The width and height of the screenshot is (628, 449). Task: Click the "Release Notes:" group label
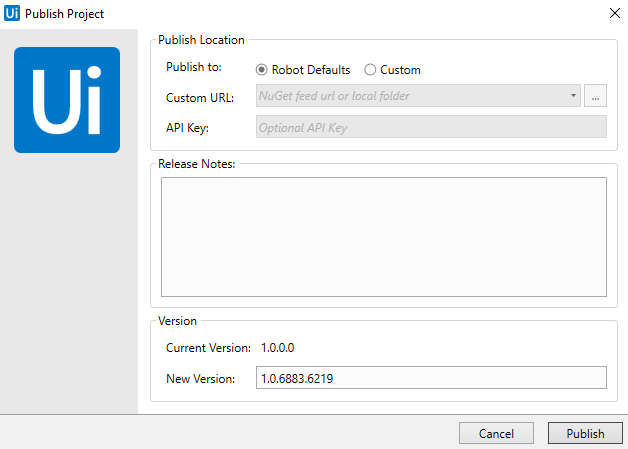click(196, 163)
